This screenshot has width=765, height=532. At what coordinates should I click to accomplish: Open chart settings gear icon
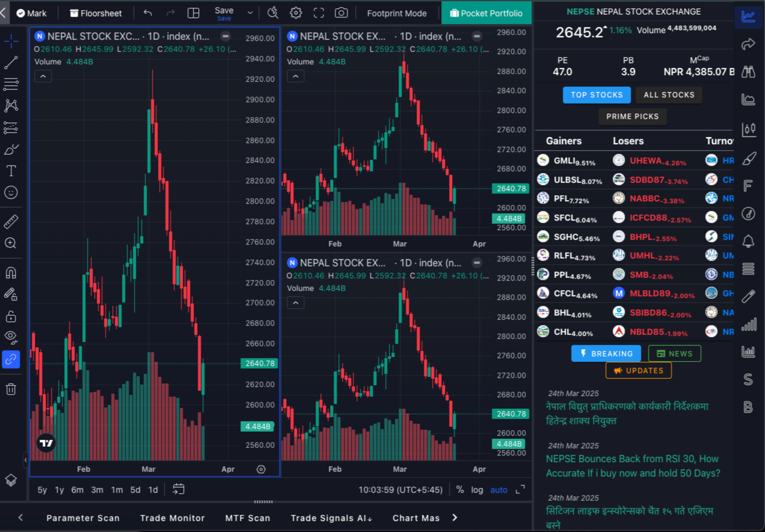pos(296,13)
